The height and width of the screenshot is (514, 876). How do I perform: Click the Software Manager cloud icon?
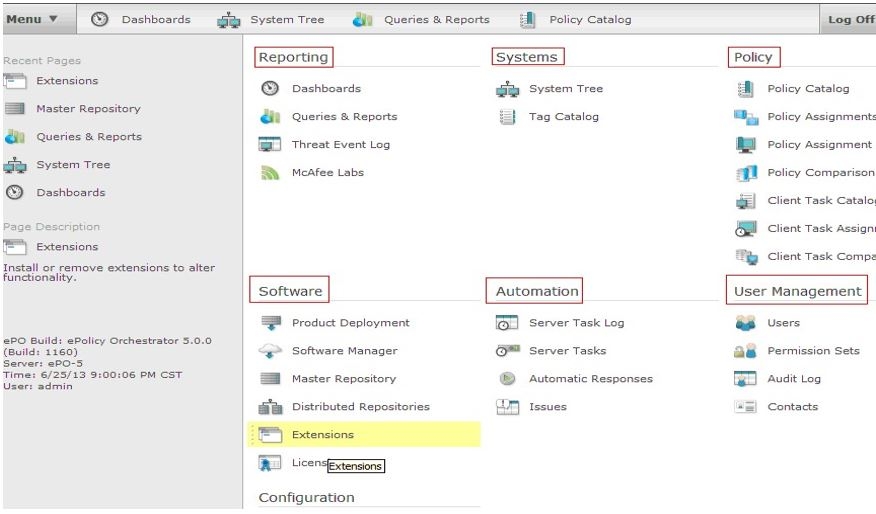pyautogui.click(x=270, y=351)
